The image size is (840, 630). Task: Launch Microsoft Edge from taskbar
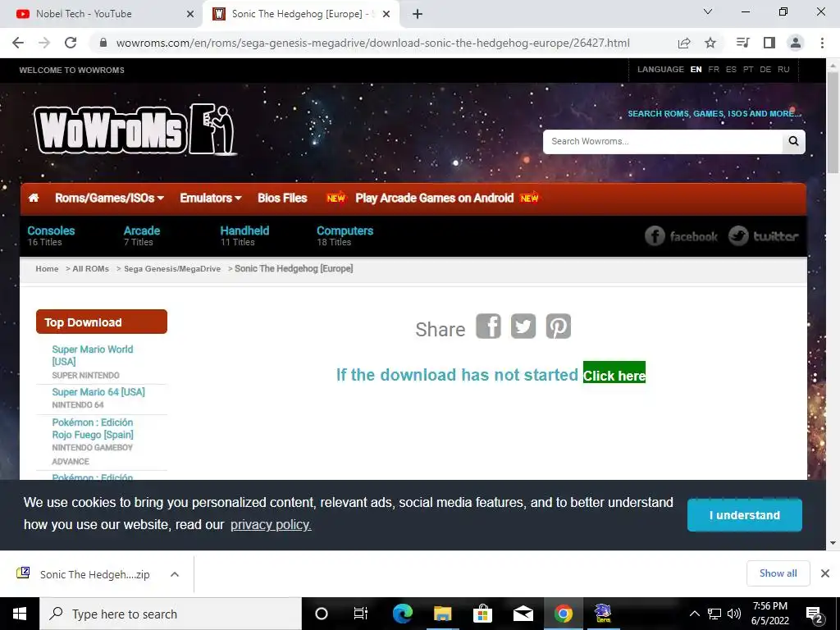coord(403,614)
